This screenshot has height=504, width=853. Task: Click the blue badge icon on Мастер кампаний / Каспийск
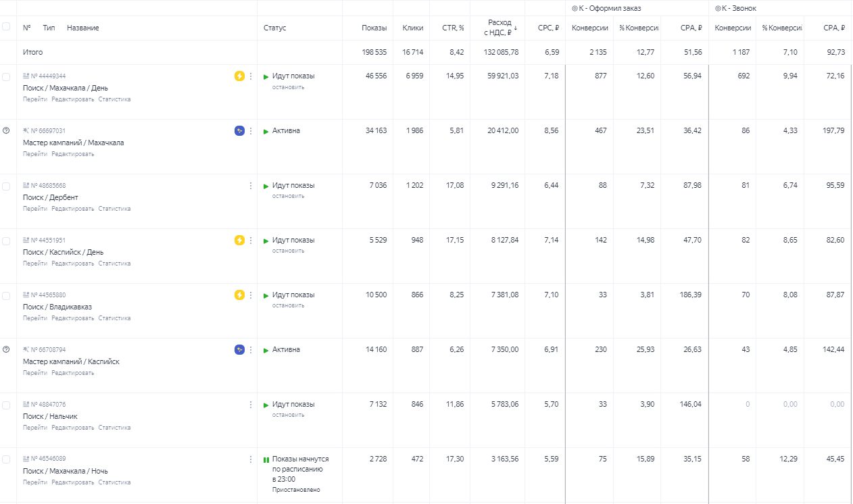[x=239, y=349]
